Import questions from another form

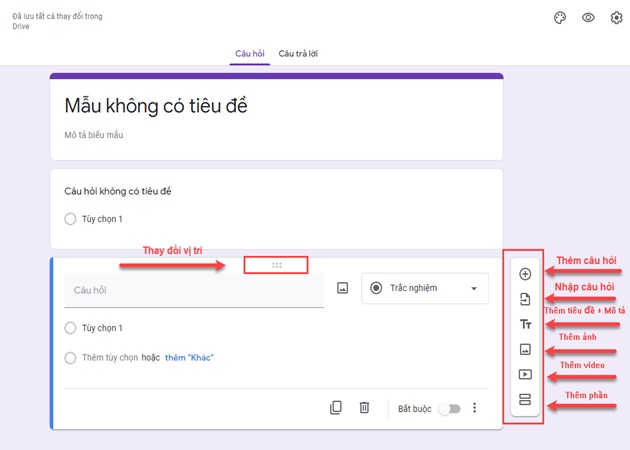[525, 299]
